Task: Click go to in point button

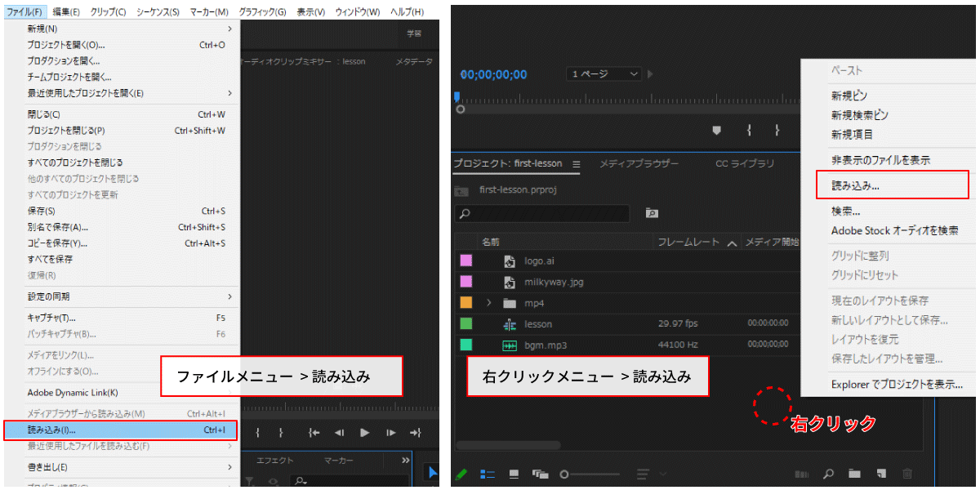Action: click(x=313, y=433)
